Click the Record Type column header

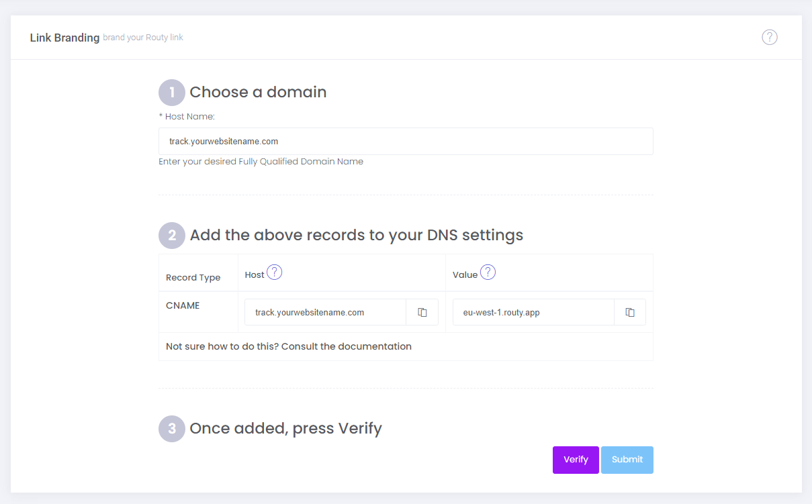(193, 277)
